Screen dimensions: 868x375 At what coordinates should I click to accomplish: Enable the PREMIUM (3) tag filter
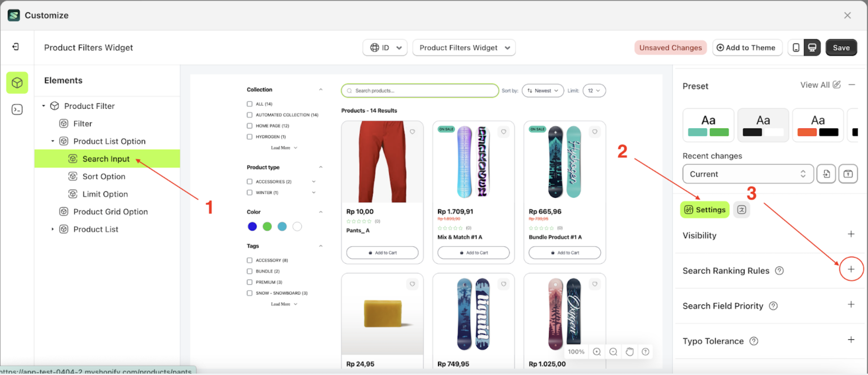coord(249,282)
